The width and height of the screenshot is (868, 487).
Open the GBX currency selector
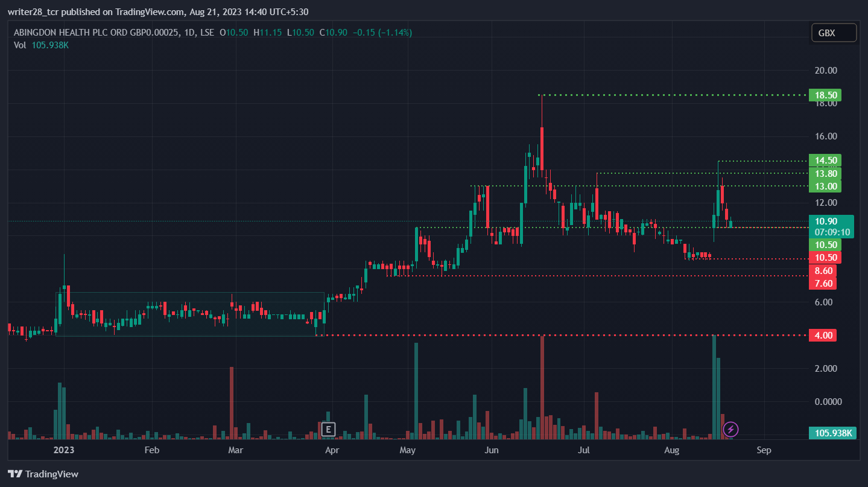834,33
